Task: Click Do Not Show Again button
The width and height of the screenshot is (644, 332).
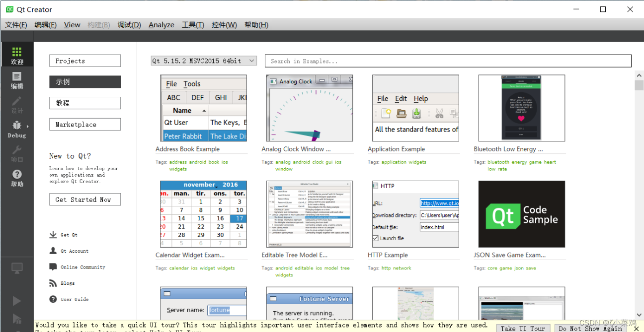Action: [x=590, y=328]
